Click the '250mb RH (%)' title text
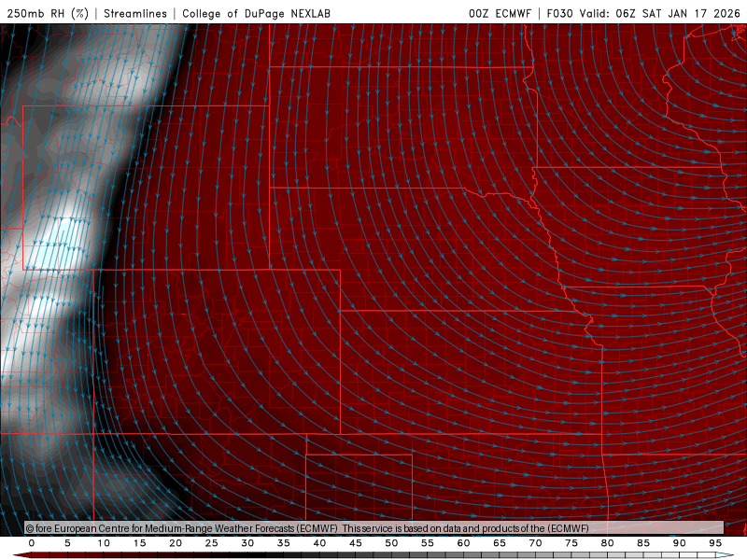 (x=49, y=13)
